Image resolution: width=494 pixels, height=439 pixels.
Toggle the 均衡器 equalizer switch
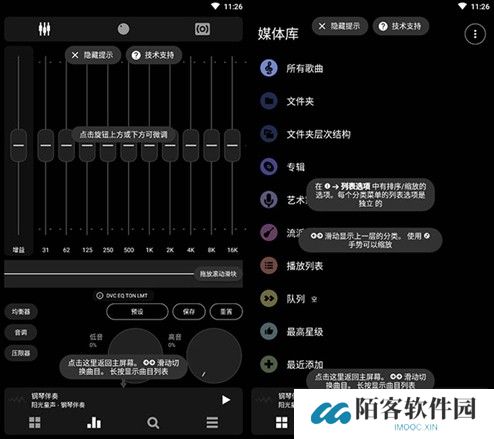[21, 312]
